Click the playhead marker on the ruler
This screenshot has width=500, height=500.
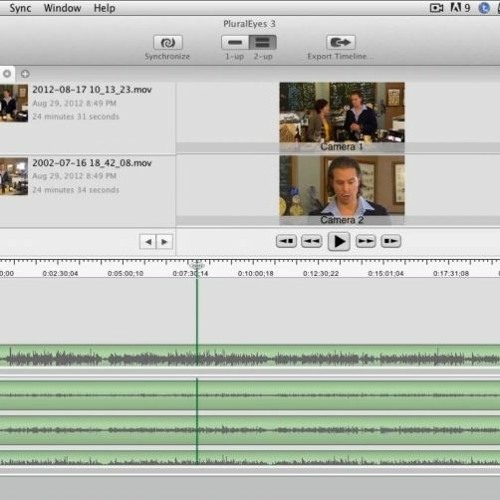tap(197, 266)
